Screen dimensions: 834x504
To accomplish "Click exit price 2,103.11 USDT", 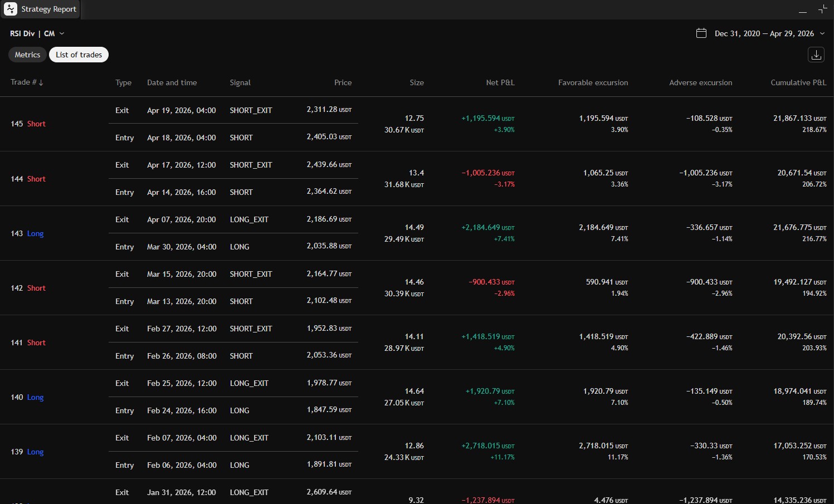I will [329, 437].
